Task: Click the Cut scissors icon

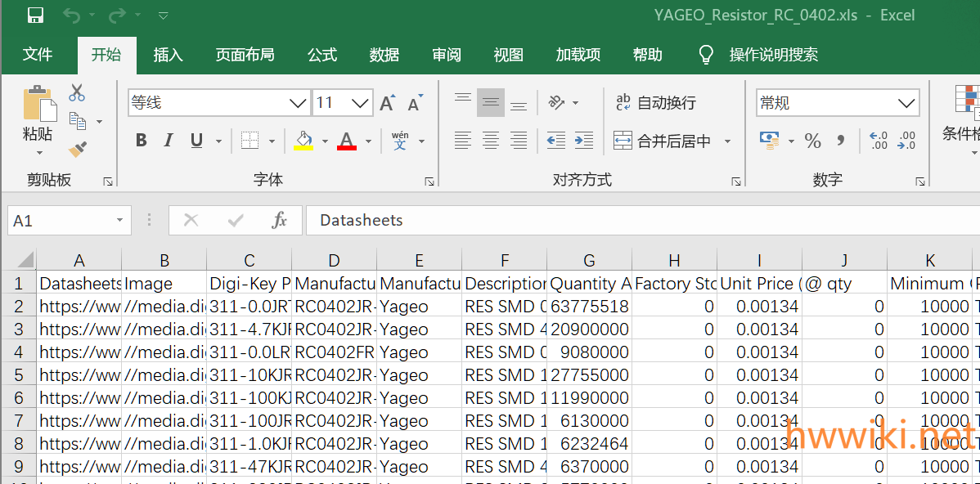Action: [77, 93]
